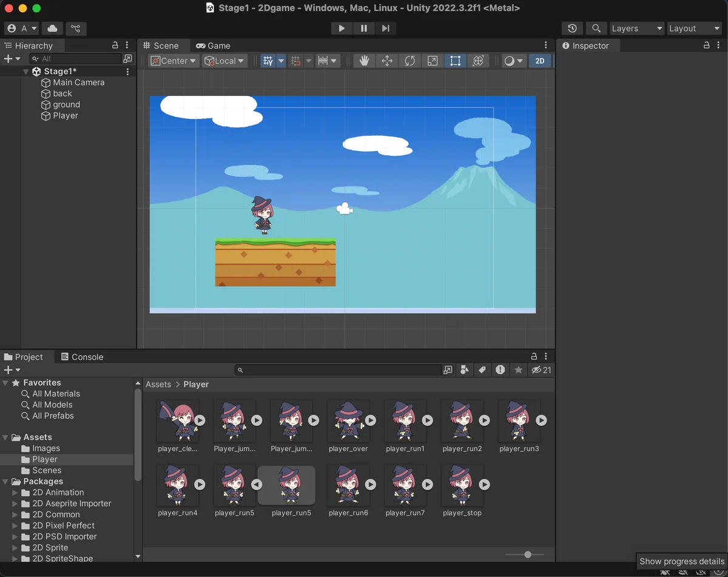This screenshot has height=577, width=728.
Task: Expand the 2D Animation package
Action: [15, 493]
